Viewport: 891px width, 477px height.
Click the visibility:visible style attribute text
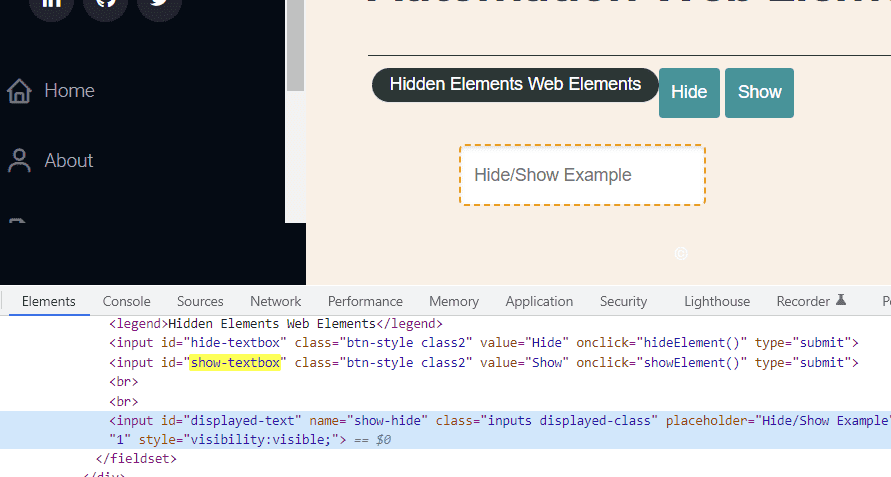point(261,440)
